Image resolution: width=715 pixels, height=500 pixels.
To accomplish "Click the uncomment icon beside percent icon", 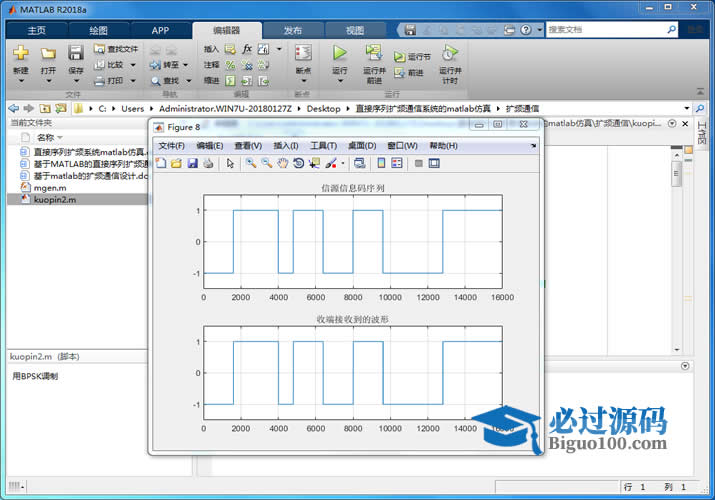I will coord(247,65).
